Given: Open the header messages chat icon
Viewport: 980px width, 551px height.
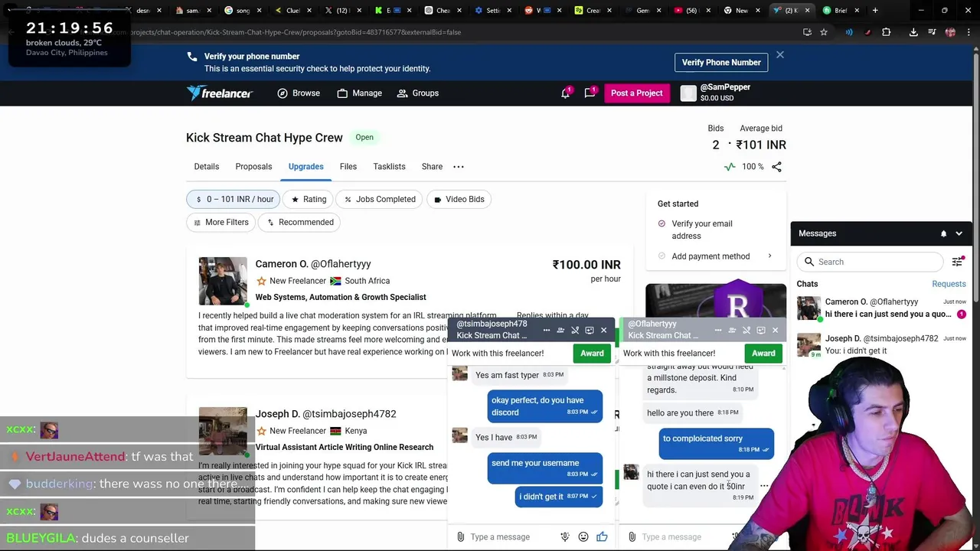Looking at the screenshot, I should 590,93.
